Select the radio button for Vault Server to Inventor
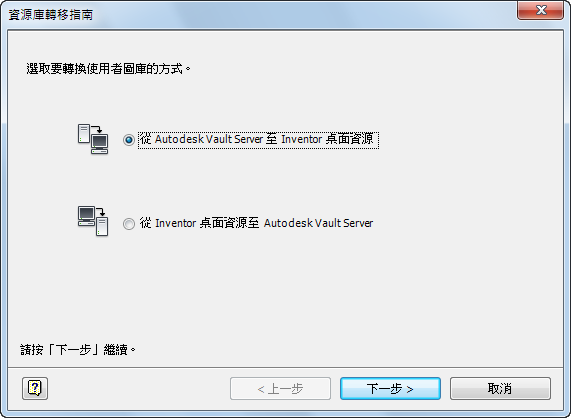Image resolution: width=571 pixels, height=418 pixels. (129, 139)
